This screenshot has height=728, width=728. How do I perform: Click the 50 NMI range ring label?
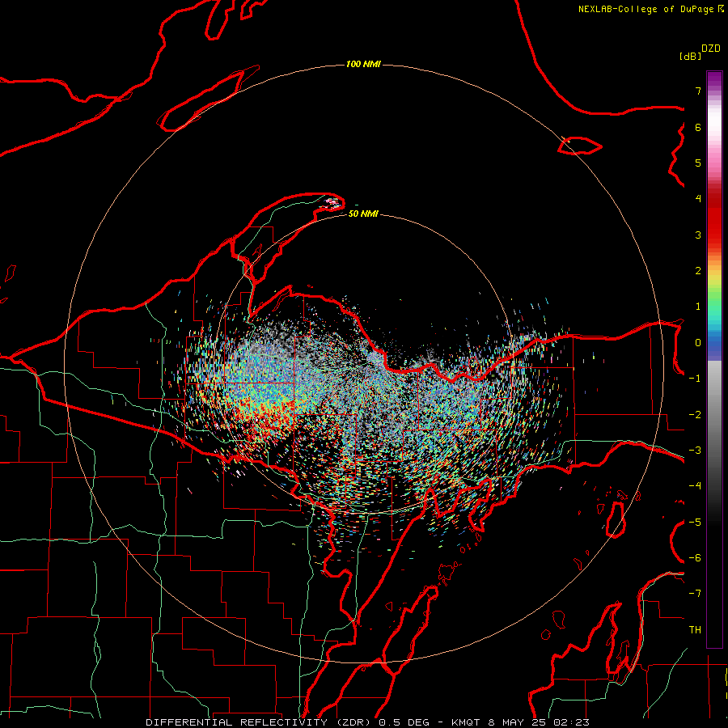click(363, 214)
